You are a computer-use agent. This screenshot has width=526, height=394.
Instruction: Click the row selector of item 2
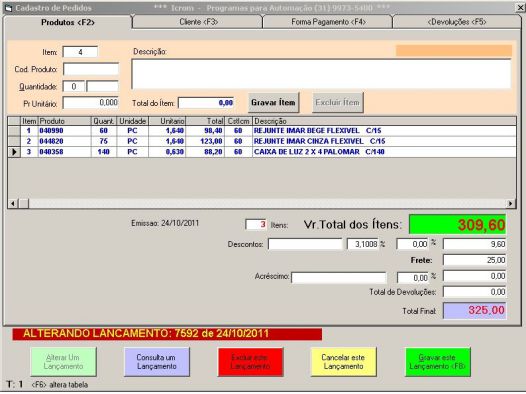click(x=14, y=141)
